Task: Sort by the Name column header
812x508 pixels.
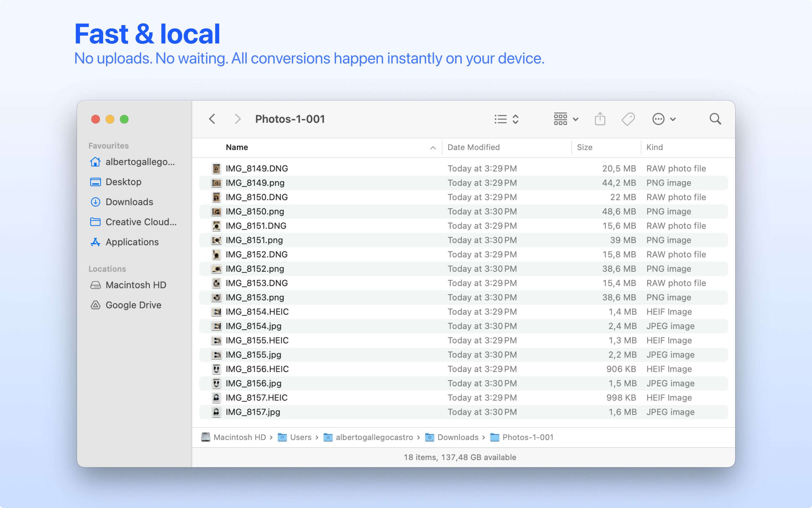Action: coord(237,147)
